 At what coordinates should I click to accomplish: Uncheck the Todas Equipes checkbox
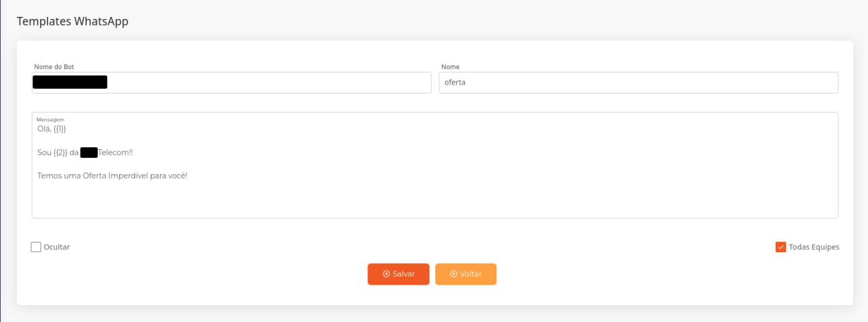(781, 247)
